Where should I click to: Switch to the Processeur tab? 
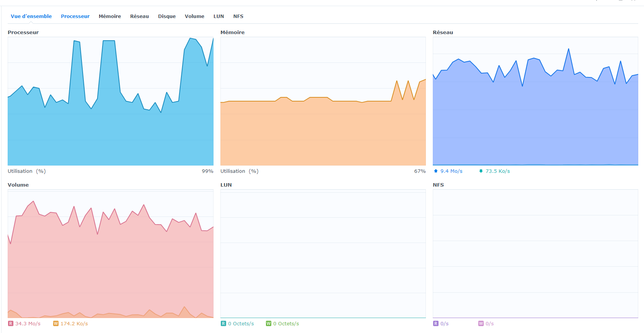point(75,16)
